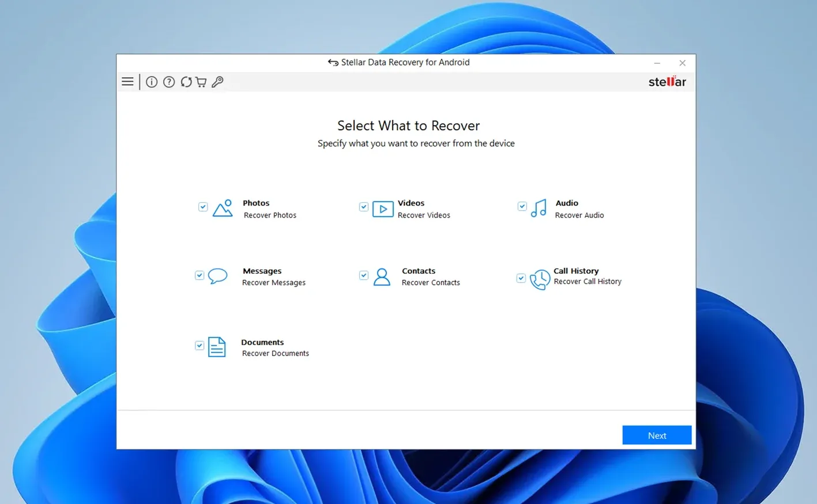The height and width of the screenshot is (504, 817).
Task: Disable the Call History checkbox
Action: point(521,278)
